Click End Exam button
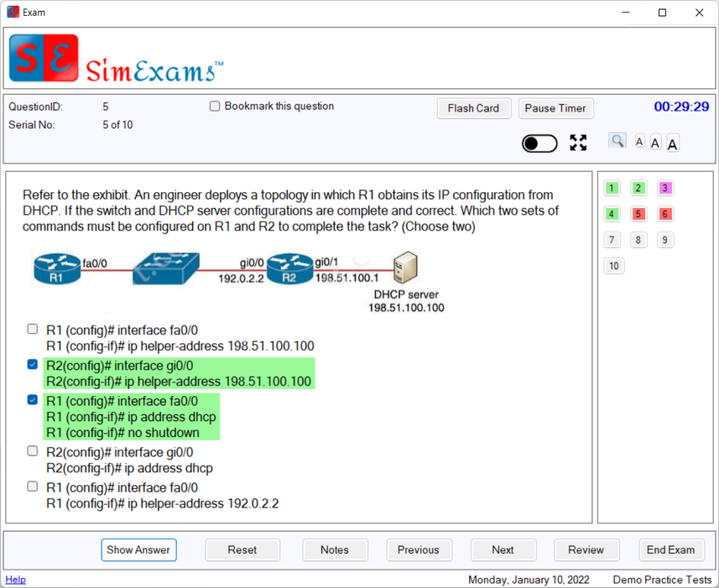Screen dimensions: 719x588 click(670, 549)
